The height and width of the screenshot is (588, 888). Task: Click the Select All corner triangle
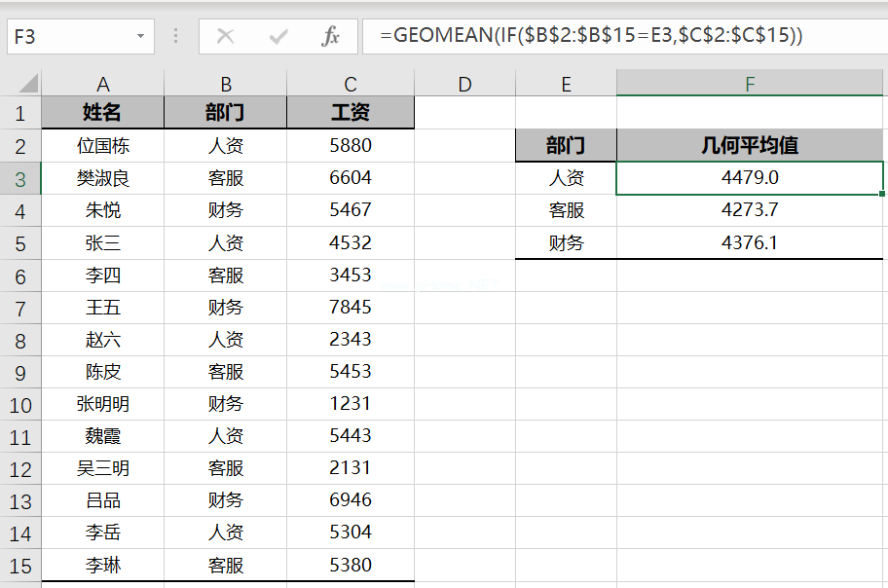(27, 84)
